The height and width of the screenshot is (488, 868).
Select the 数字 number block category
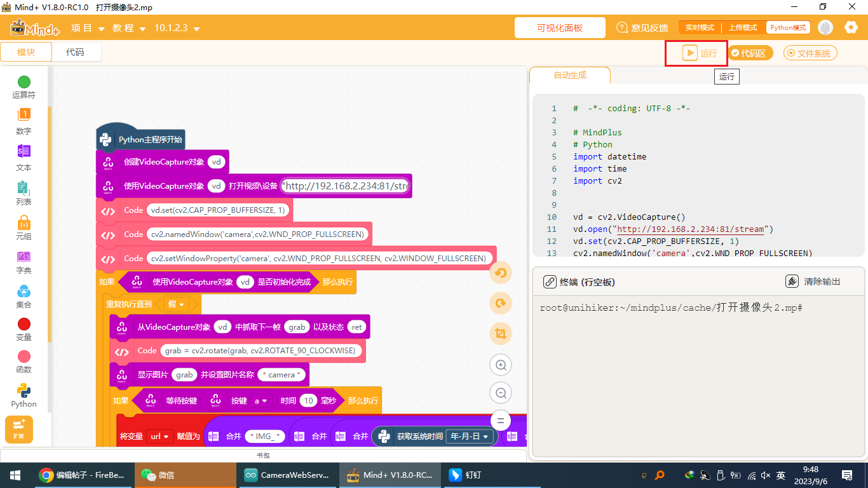coord(24,122)
